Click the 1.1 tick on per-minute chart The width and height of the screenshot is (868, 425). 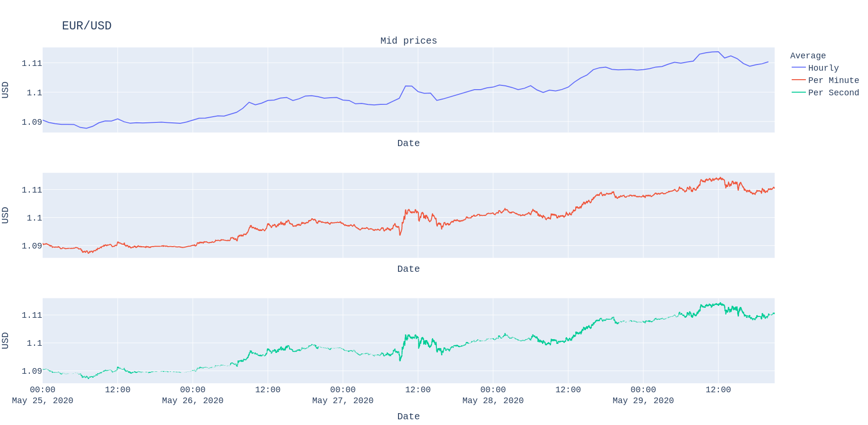point(34,218)
